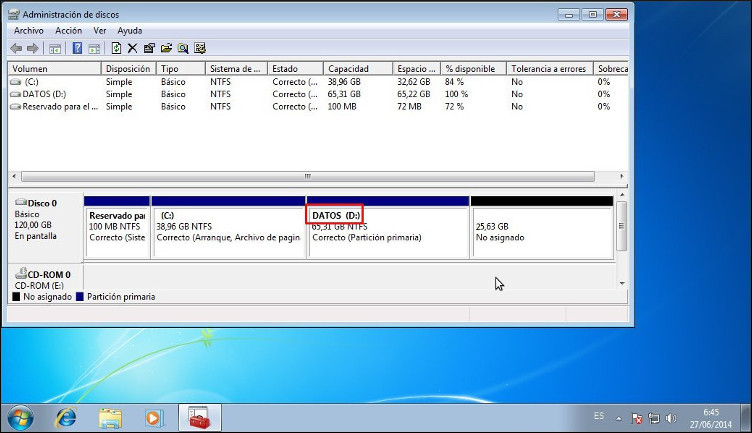Show hidden tray icons arrow
The image size is (752, 433).
[619, 419]
